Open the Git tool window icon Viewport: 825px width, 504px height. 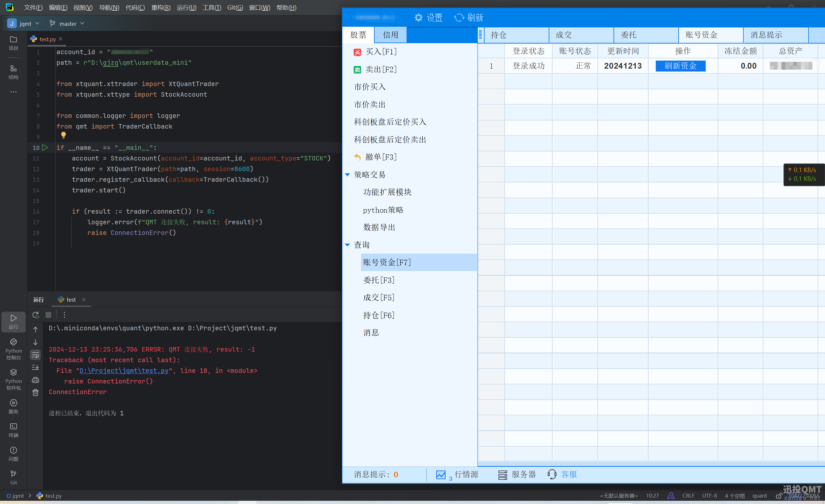pos(14,477)
